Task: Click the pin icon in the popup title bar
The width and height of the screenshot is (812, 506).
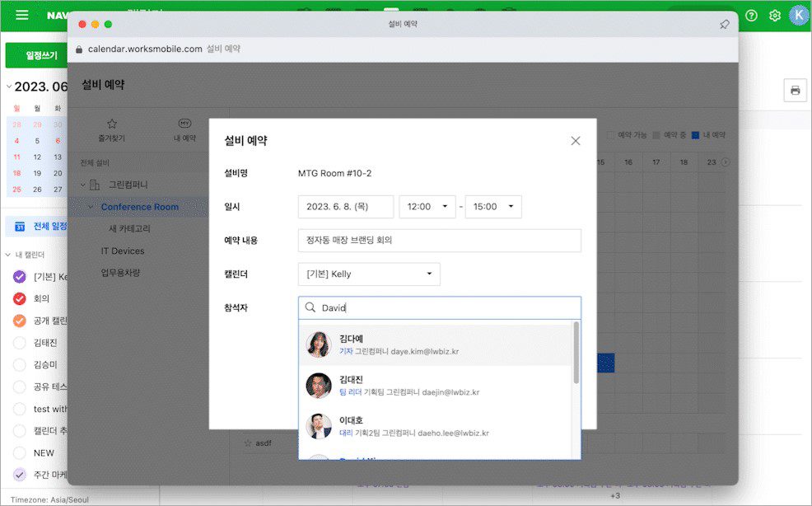Action: 725,25
